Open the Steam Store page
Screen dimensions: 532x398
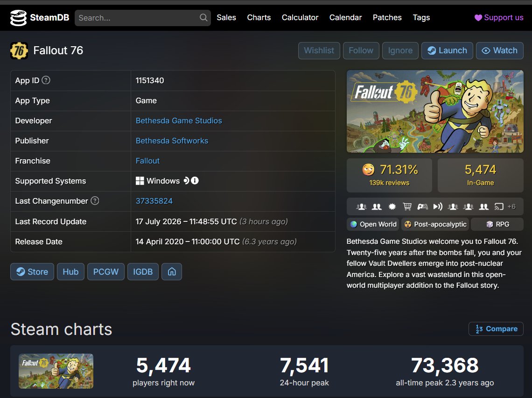[32, 272]
